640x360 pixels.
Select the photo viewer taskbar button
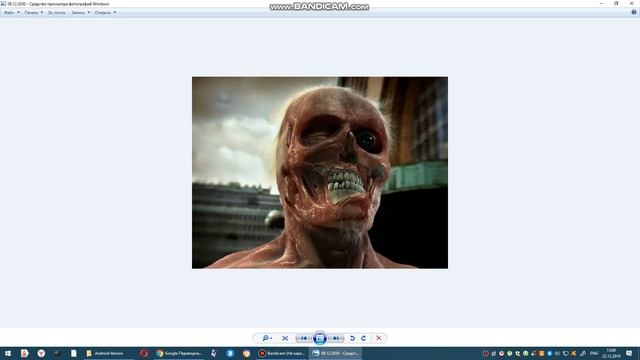(336, 353)
